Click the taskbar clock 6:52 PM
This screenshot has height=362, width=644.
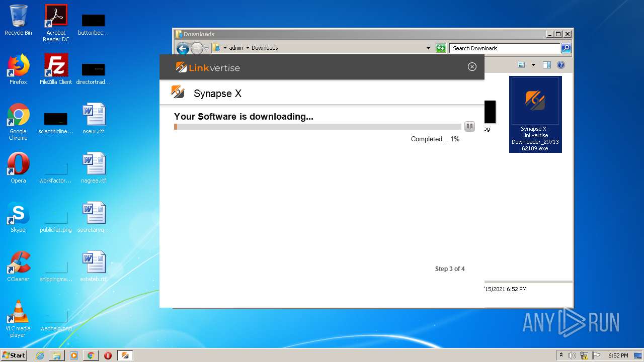point(618,355)
